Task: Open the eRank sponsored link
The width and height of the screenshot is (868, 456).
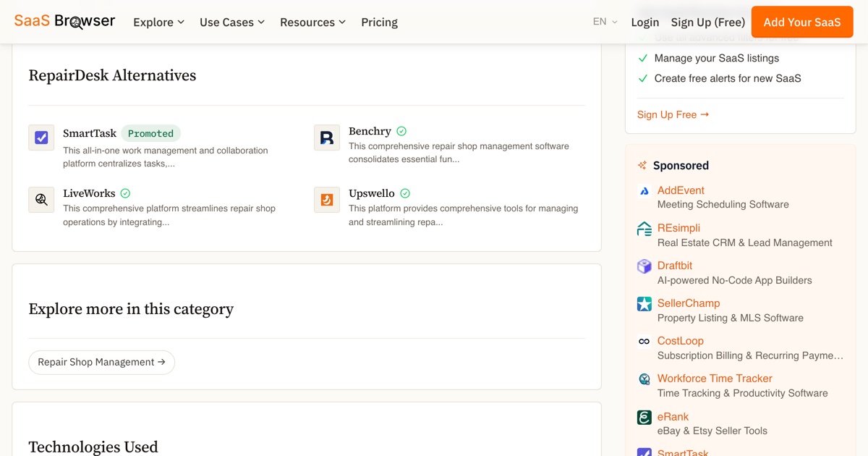Action: (x=673, y=417)
